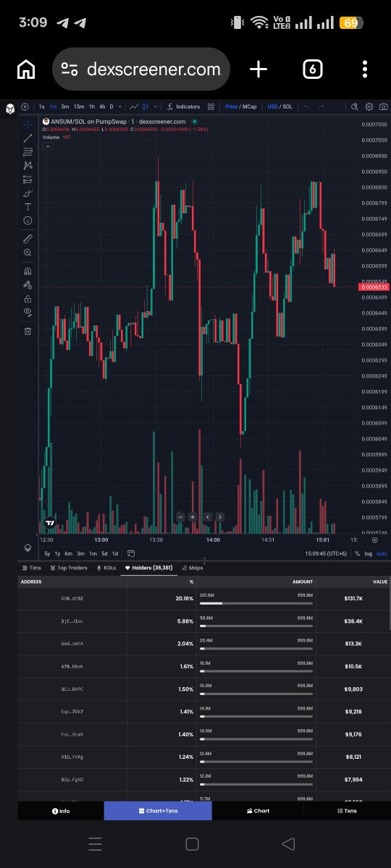Open the Indicators dialog

pyautogui.click(x=183, y=106)
